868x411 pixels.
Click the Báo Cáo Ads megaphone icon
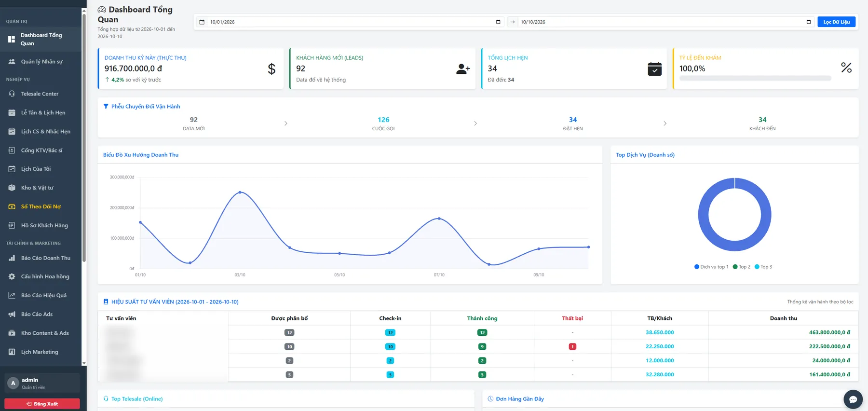coord(12,314)
